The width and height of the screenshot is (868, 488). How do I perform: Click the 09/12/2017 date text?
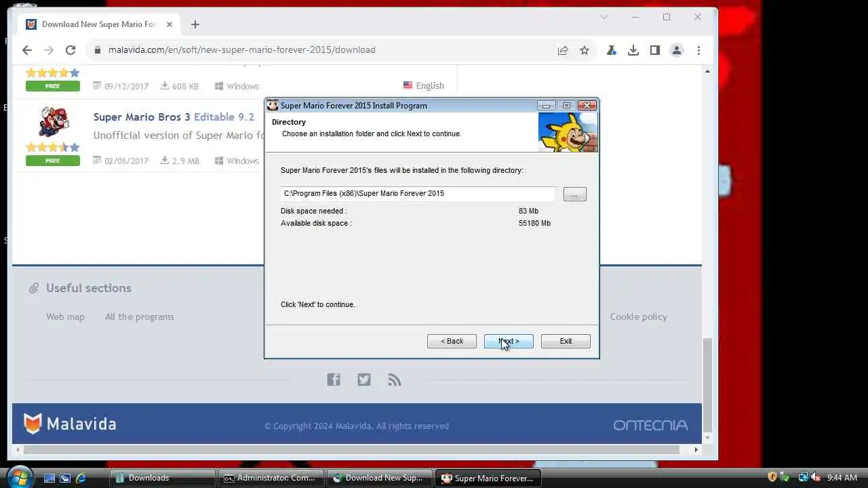click(x=126, y=86)
